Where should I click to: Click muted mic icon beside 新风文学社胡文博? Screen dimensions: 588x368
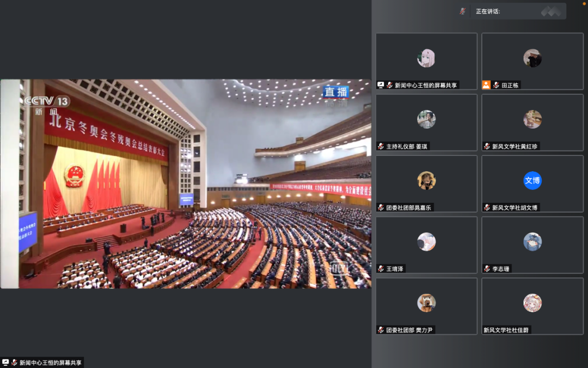click(x=487, y=208)
